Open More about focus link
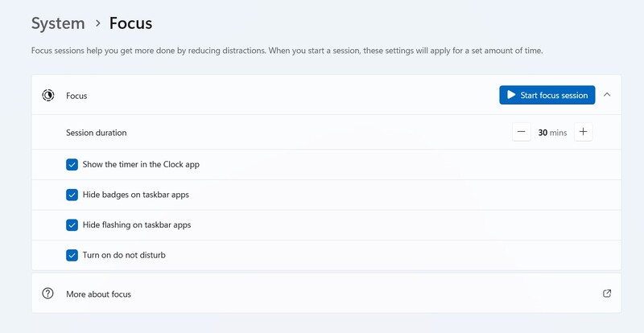The image size is (644, 333). tap(98, 294)
